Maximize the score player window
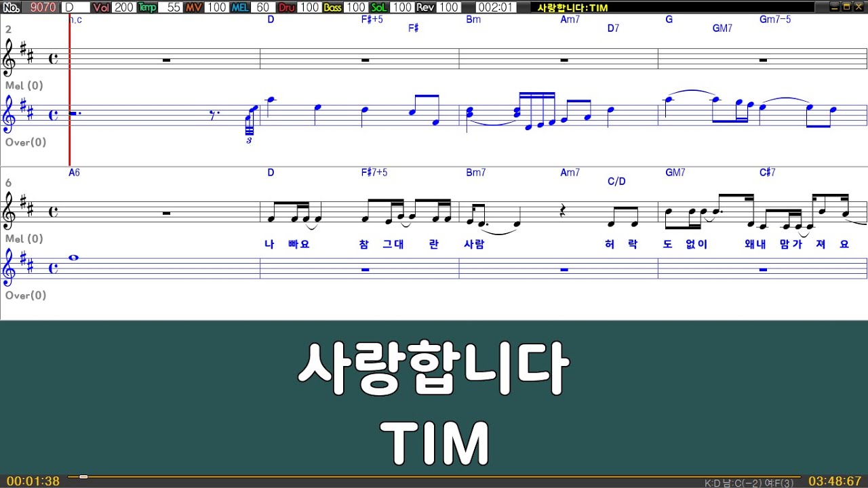Viewport: 868px width, 488px height. 846,6
